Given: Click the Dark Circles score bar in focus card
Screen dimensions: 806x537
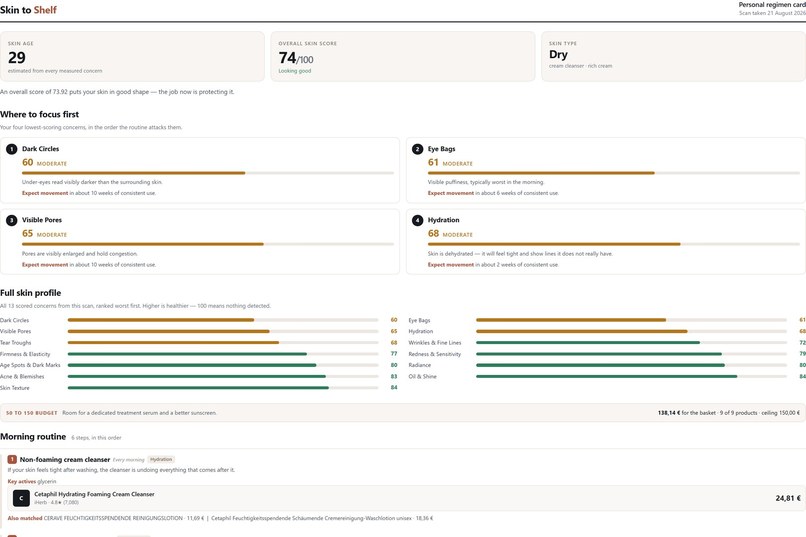Looking at the screenshot, I should tap(208, 173).
